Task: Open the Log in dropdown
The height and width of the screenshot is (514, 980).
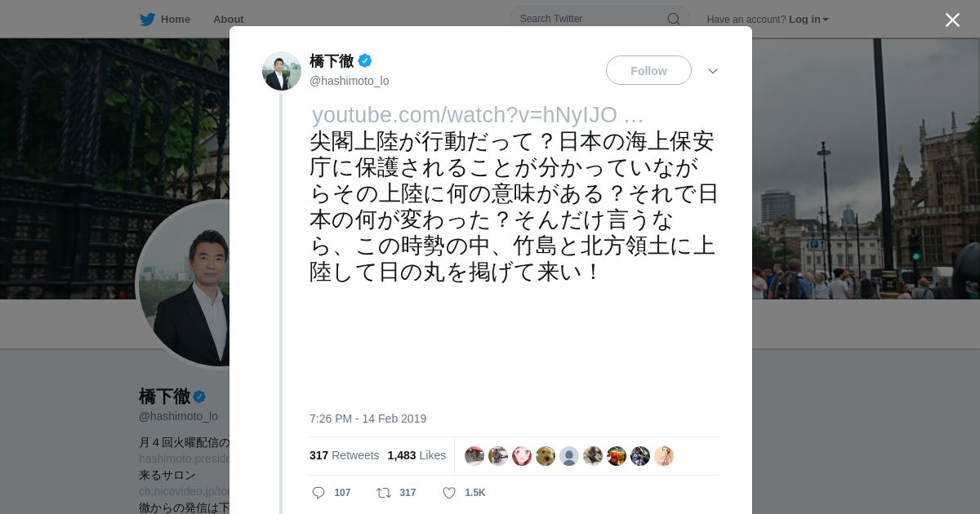Action: (x=808, y=19)
